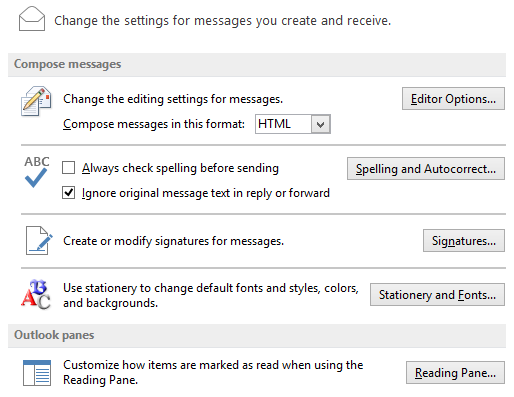
Task: Click "Create or modify signatures for messages." text
Action: point(173,241)
